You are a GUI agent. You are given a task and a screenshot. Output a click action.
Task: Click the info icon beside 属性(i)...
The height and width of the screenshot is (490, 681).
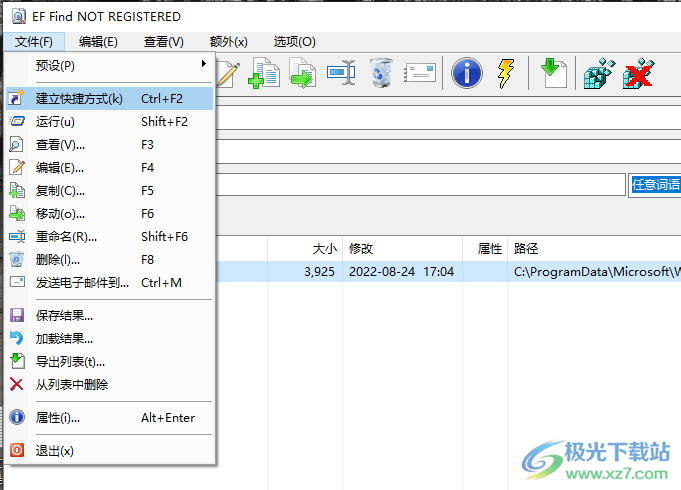click(17, 417)
